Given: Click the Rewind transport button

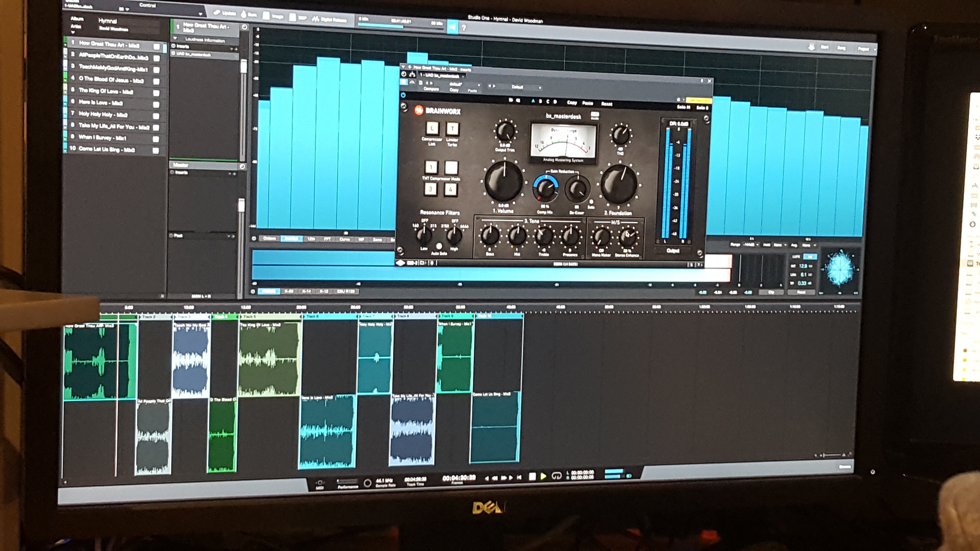Looking at the screenshot, I should 495,478.
